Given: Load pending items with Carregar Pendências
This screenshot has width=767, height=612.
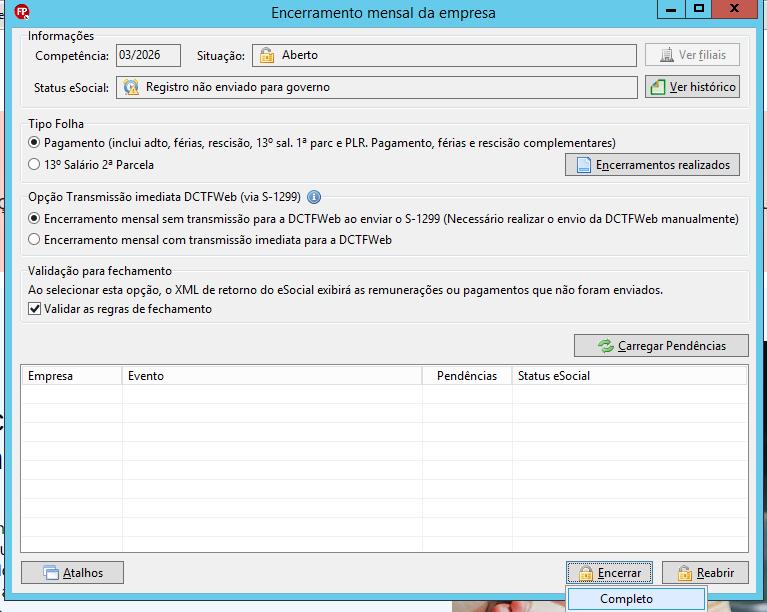Looking at the screenshot, I should [661, 346].
